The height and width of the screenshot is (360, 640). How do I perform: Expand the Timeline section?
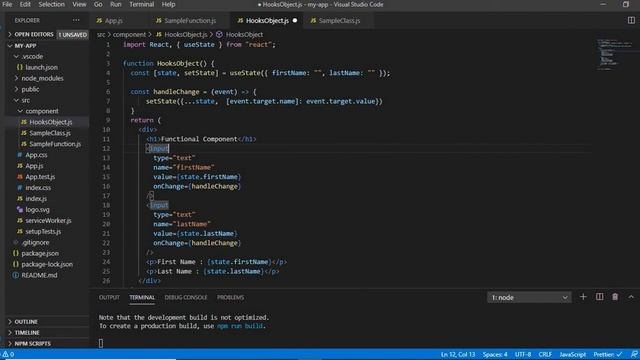[x=27, y=333]
